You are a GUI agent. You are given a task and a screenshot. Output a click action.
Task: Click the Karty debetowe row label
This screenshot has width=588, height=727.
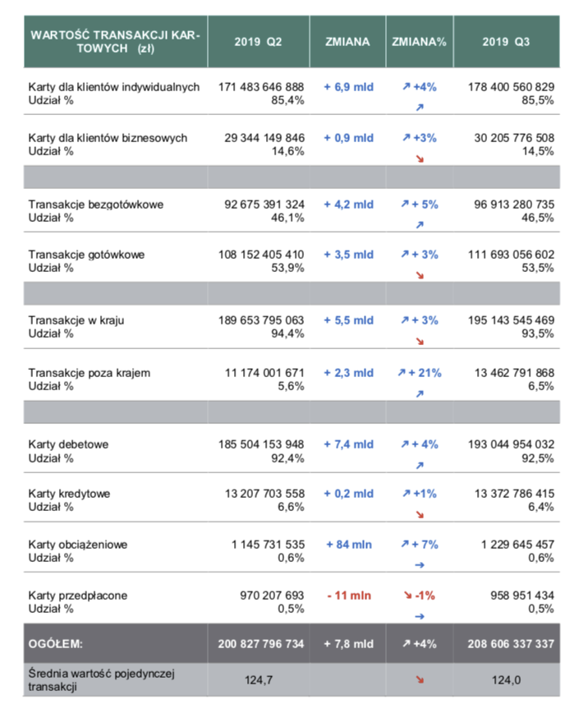click(x=69, y=444)
